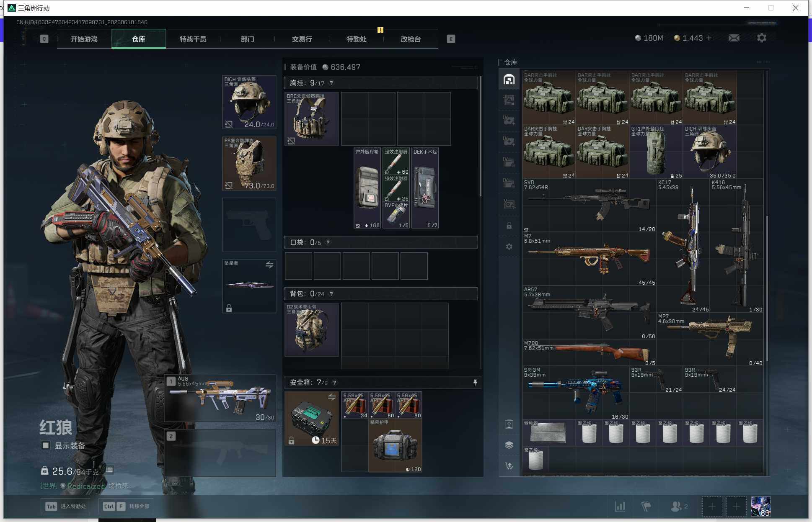Select the DEK手术包 item

click(x=425, y=188)
